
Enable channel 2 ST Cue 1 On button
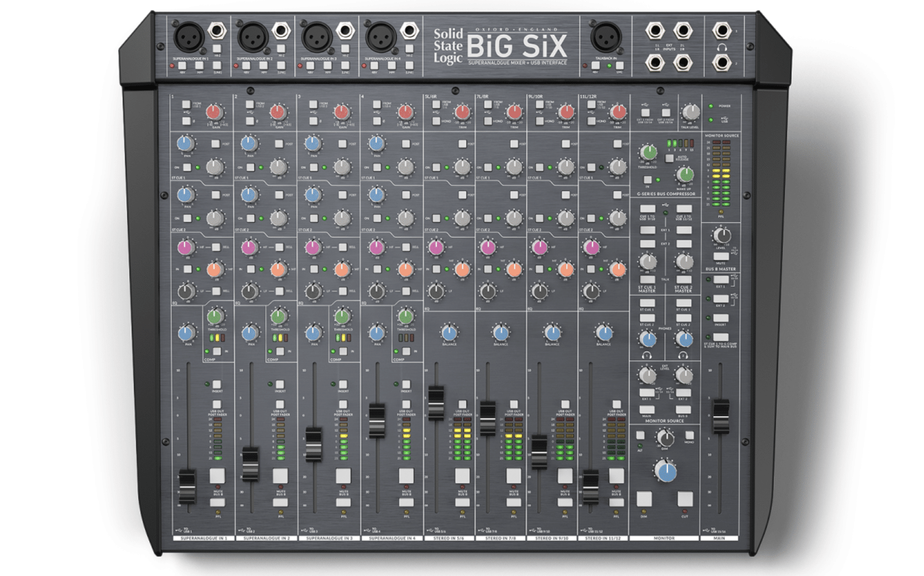click(250, 168)
